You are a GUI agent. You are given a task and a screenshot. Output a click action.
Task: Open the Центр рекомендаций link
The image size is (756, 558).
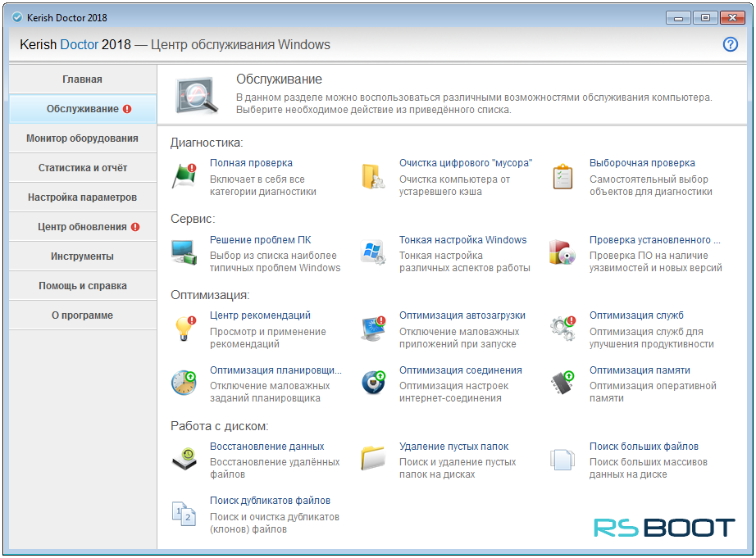(x=261, y=315)
